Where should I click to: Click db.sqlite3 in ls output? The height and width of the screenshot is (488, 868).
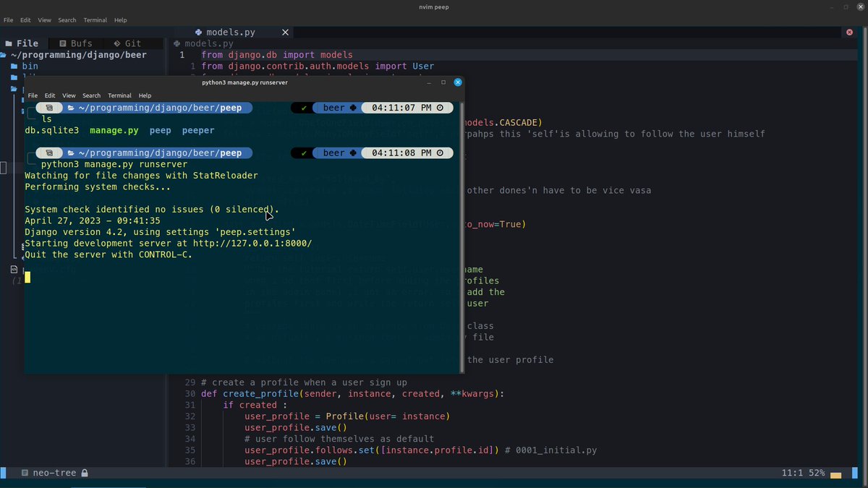[52, 131]
